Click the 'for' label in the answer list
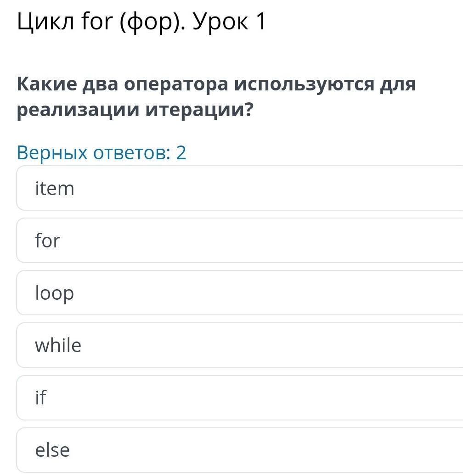 (47, 241)
